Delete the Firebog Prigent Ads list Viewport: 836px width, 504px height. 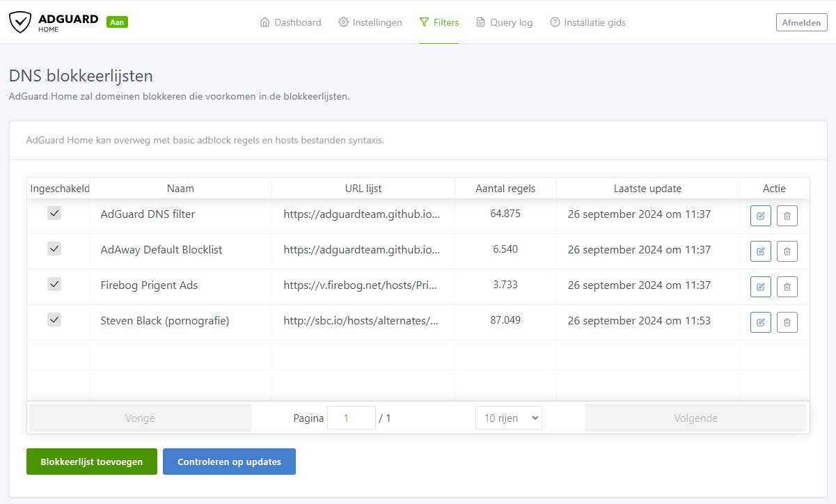[787, 287]
